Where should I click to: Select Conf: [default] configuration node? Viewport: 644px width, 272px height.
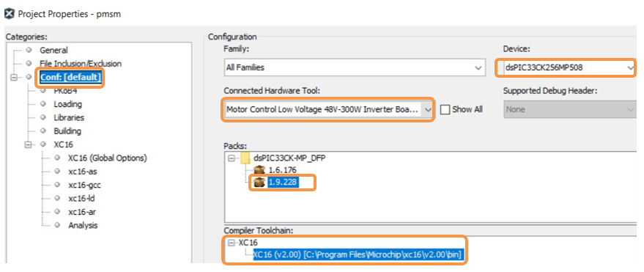click(70, 77)
